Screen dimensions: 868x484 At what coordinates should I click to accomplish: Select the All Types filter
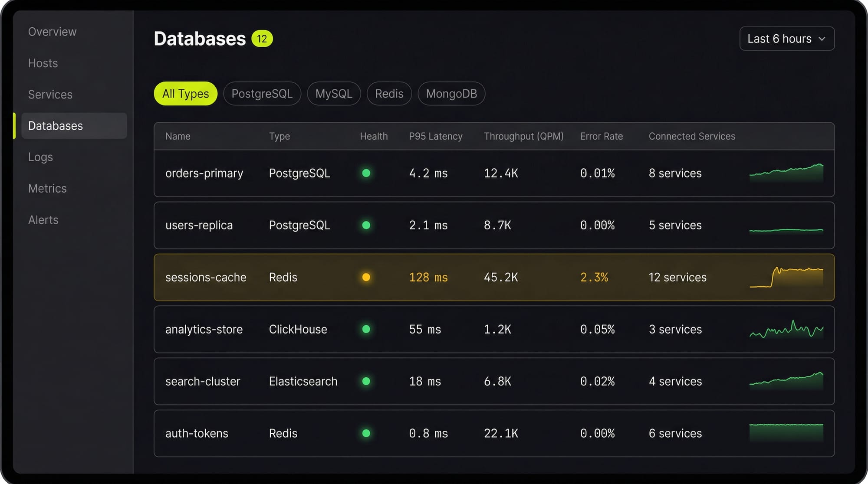tap(185, 93)
